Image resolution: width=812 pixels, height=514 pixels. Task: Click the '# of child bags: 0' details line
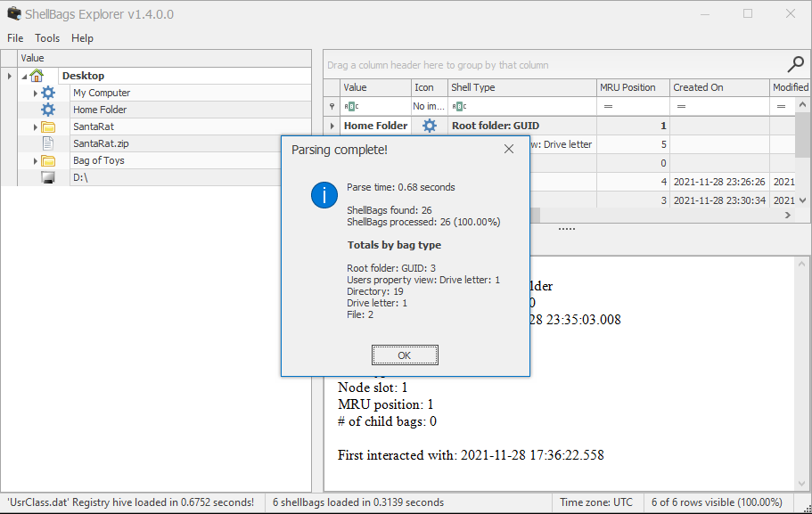pyautogui.click(x=388, y=421)
